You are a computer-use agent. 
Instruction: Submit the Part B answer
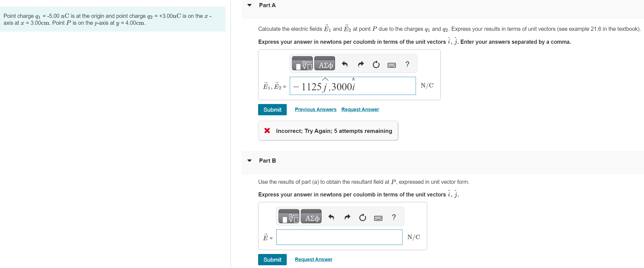coord(272,259)
